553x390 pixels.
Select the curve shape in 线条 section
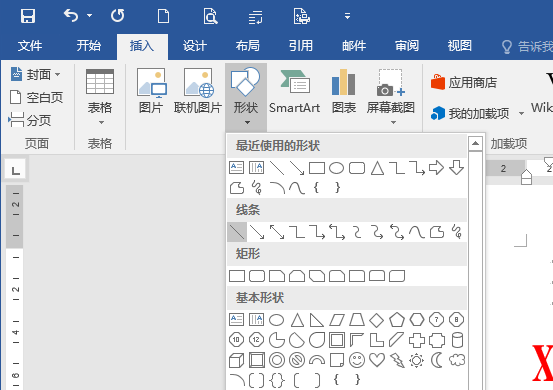417,232
